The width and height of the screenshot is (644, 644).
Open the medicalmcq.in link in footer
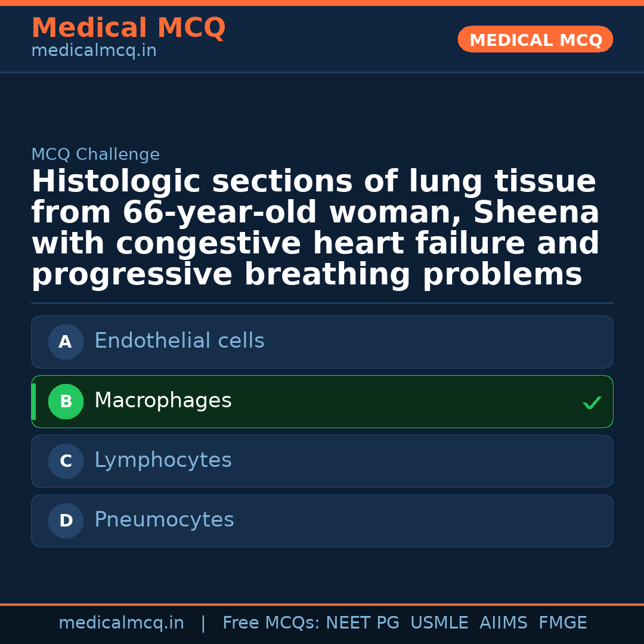coord(121,623)
